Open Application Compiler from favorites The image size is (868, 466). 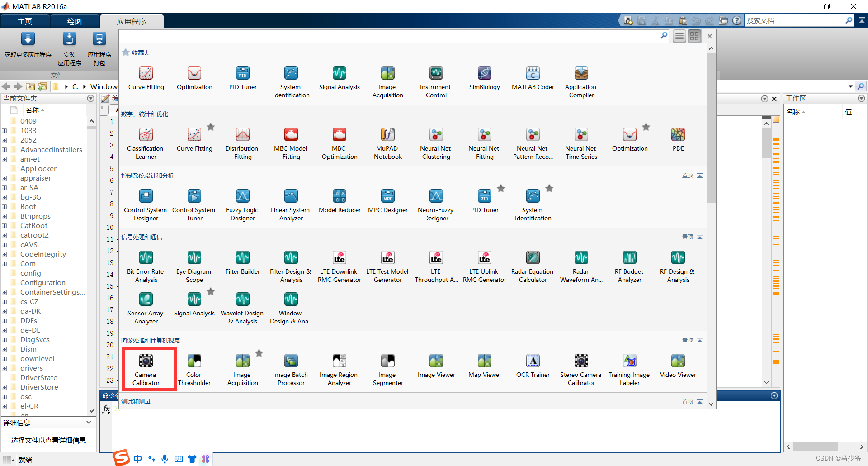point(581,82)
